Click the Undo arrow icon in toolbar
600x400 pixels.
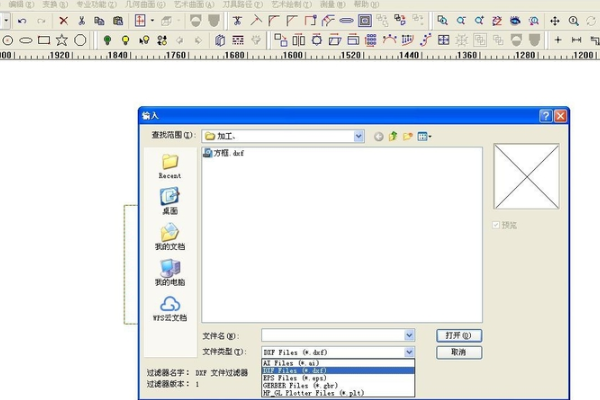point(22,21)
